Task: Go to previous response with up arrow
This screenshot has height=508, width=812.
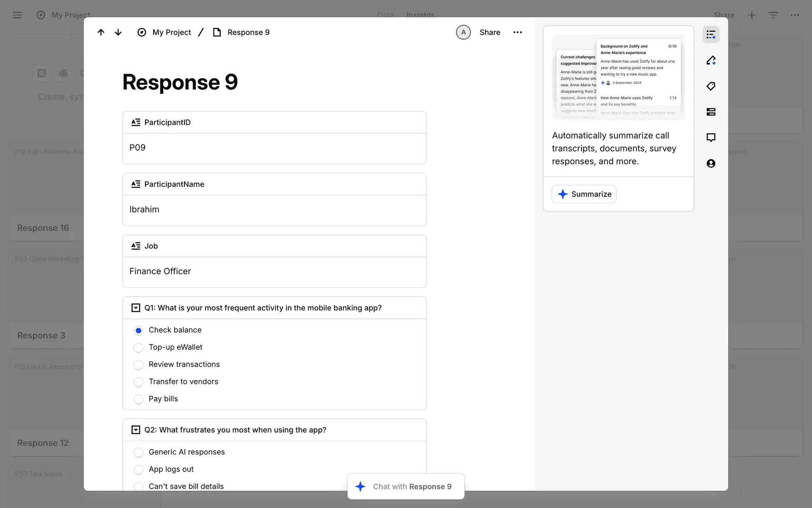Action: 101,32
